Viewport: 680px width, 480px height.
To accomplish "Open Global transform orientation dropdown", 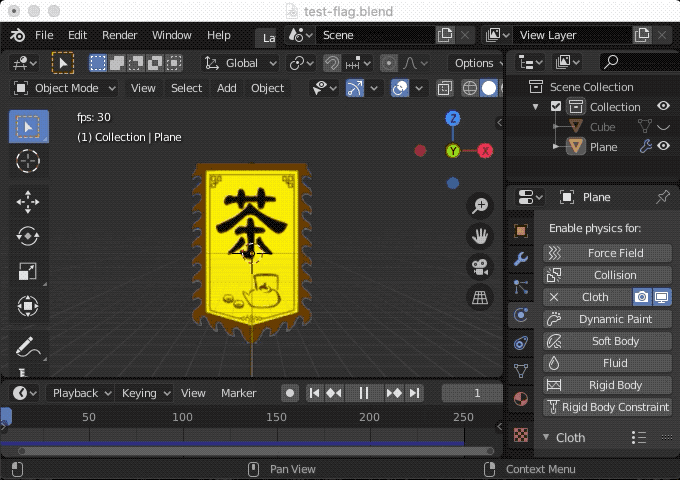I will point(240,63).
